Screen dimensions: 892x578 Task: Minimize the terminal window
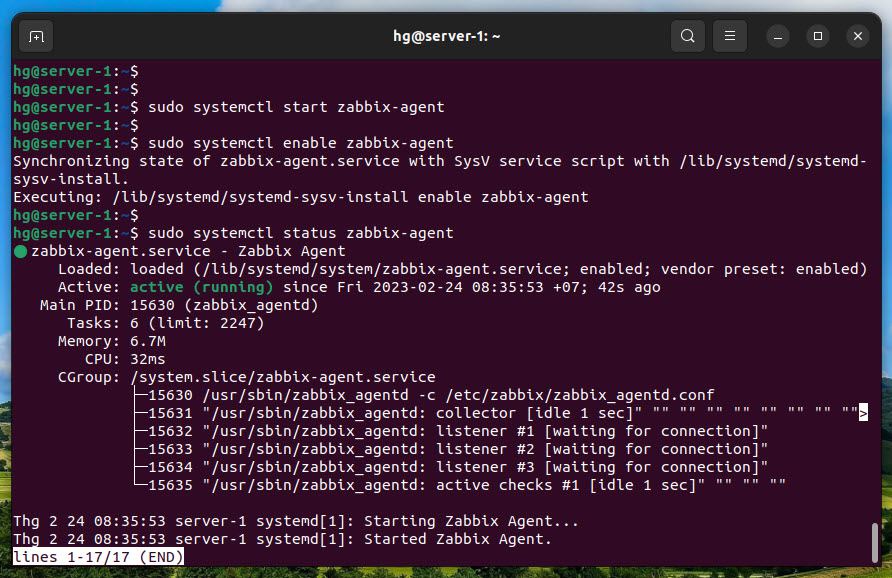pos(778,36)
